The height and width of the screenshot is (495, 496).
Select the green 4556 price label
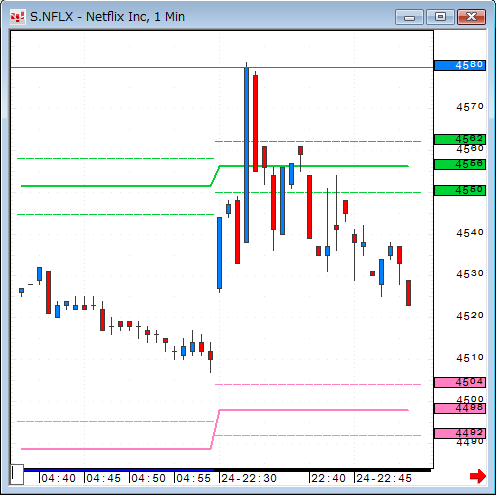(460, 164)
